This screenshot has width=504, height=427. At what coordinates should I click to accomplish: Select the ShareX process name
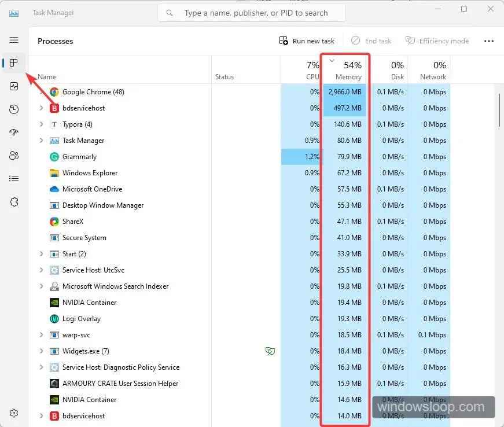[73, 222]
